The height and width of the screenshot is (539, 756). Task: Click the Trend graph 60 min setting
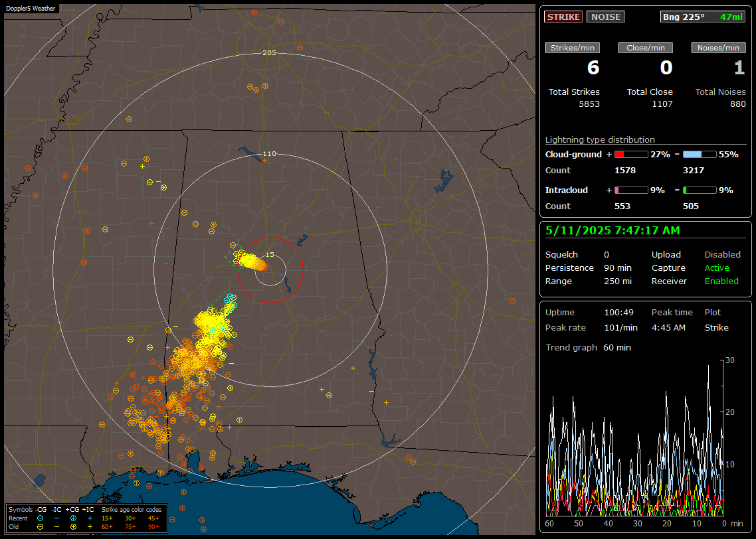[616, 348]
